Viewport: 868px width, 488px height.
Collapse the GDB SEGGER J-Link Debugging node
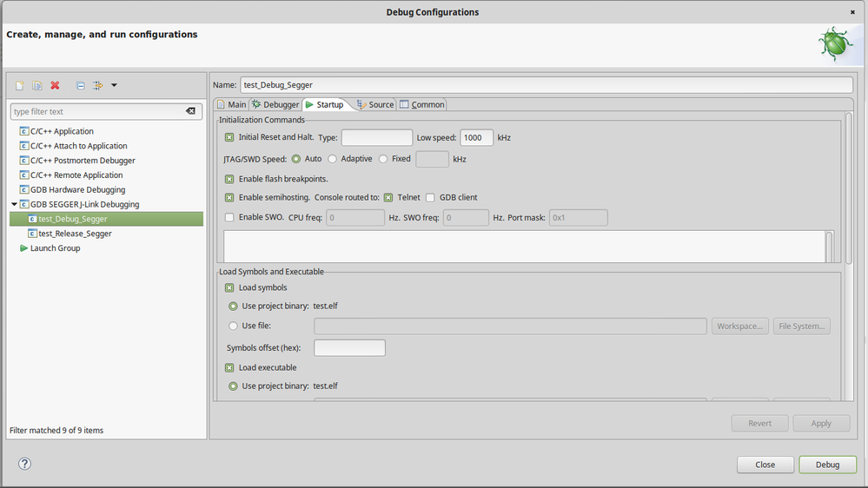point(14,205)
